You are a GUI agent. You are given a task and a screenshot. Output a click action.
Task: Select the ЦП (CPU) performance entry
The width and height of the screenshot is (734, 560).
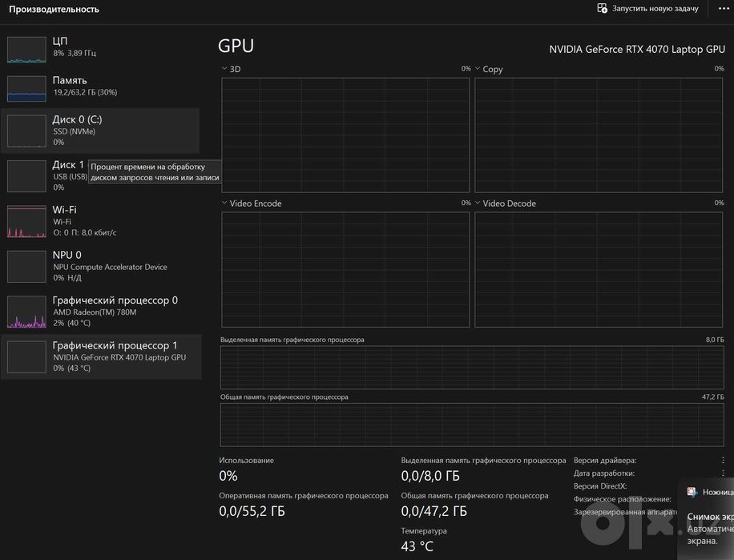pos(101,49)
